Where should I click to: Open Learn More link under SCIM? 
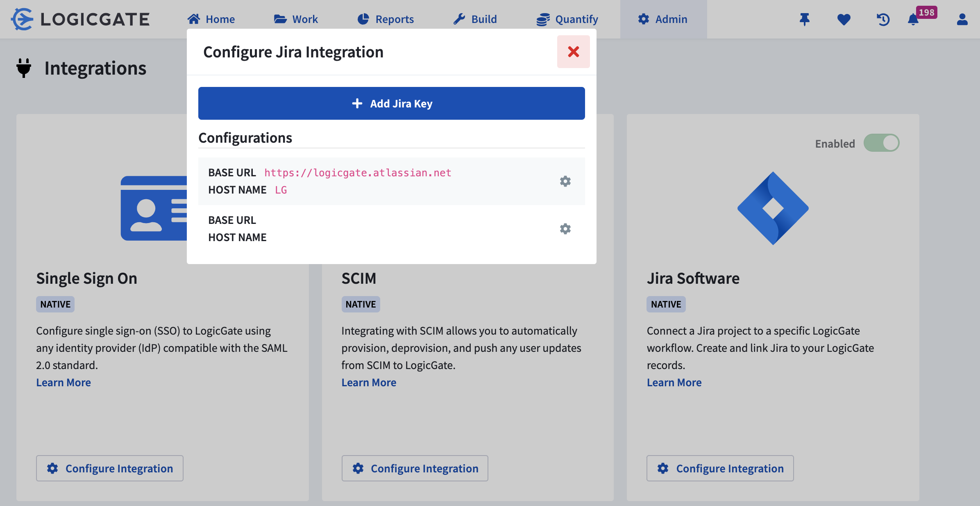click(369, 382)
